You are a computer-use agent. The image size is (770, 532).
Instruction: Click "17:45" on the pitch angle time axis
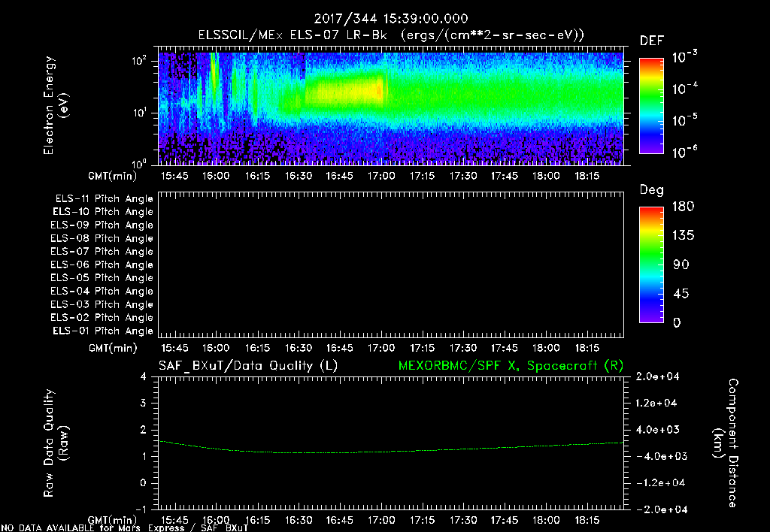click(505, 348)
